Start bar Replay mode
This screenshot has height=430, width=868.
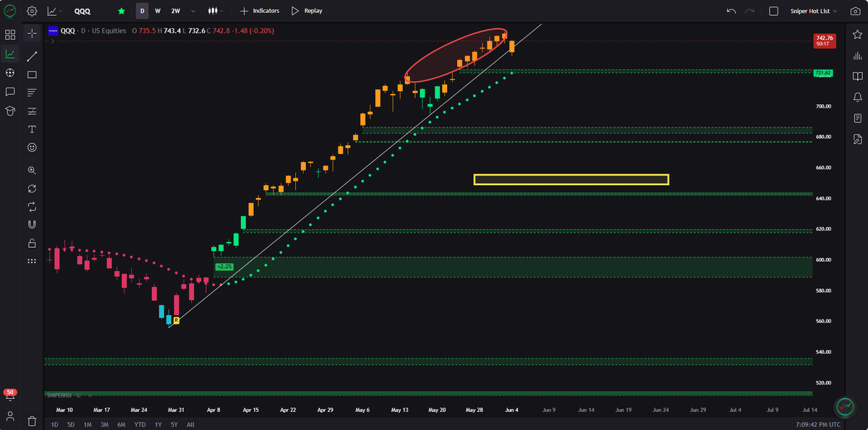pyautogui.click(x=307, y=11)
